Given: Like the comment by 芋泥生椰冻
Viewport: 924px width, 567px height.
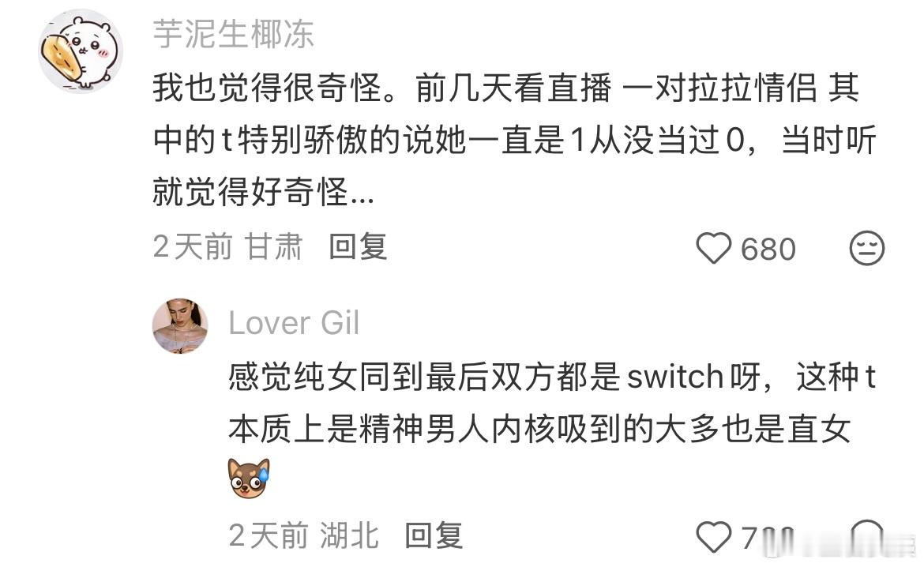Looking at the screenshot, I should pos(714,248).
